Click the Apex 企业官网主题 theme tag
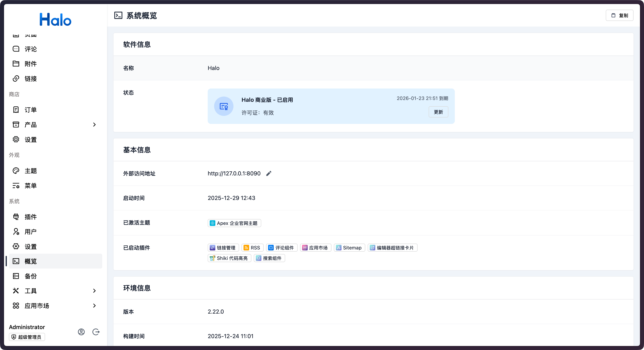Image resolution: width=644 pixels, height=350 pixels. pos(234,223)
